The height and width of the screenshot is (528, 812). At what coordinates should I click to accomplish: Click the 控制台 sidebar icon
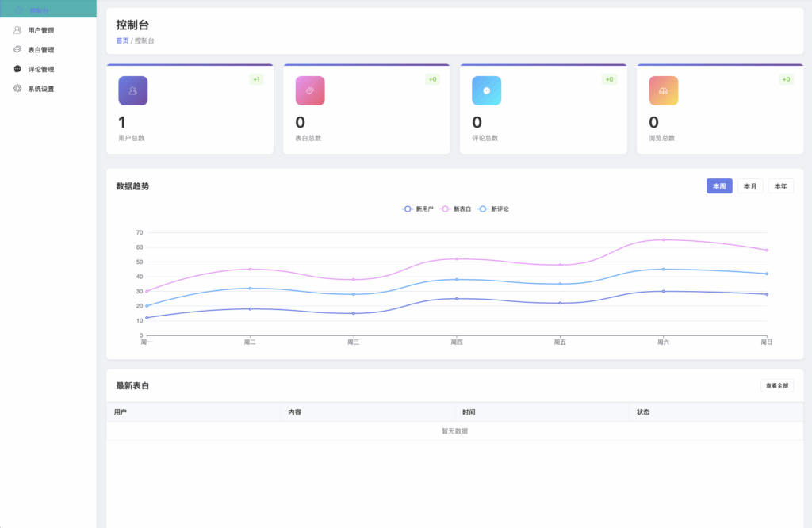pos(18,10)
